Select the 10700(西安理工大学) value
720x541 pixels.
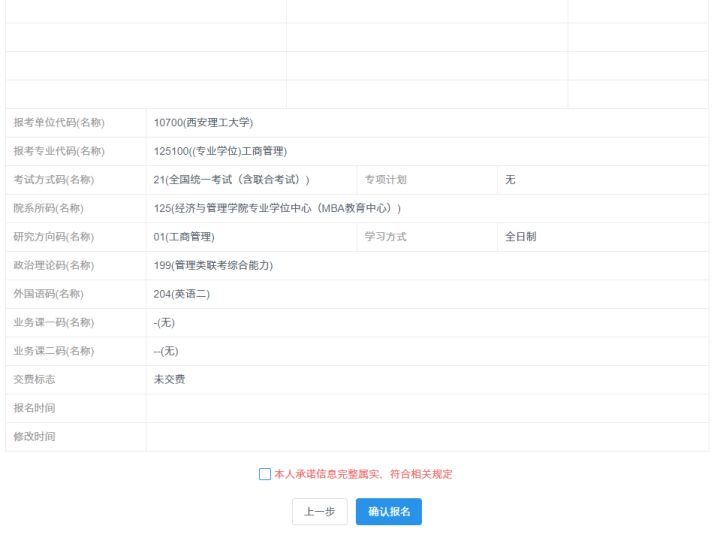click(x=203, y=123)
